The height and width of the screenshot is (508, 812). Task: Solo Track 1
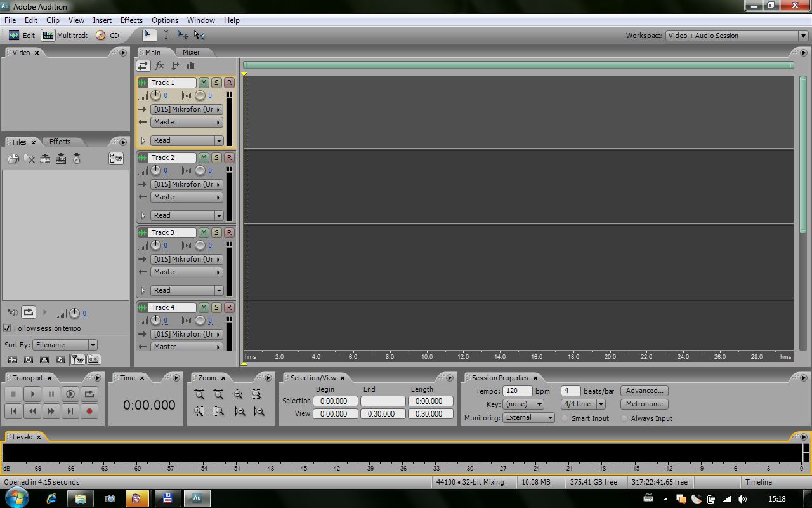(216, 83)
